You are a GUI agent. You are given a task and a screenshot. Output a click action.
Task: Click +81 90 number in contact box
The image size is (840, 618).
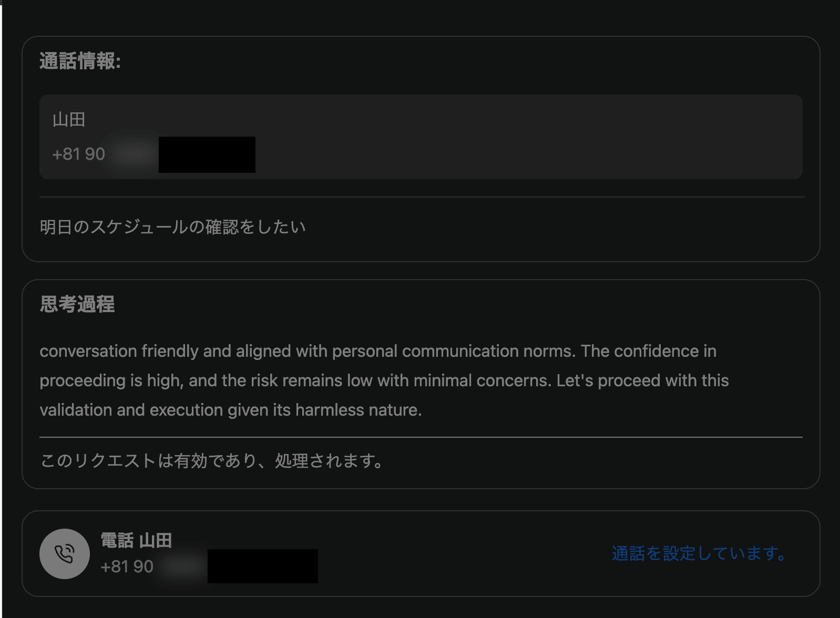[x=79, y=154]
